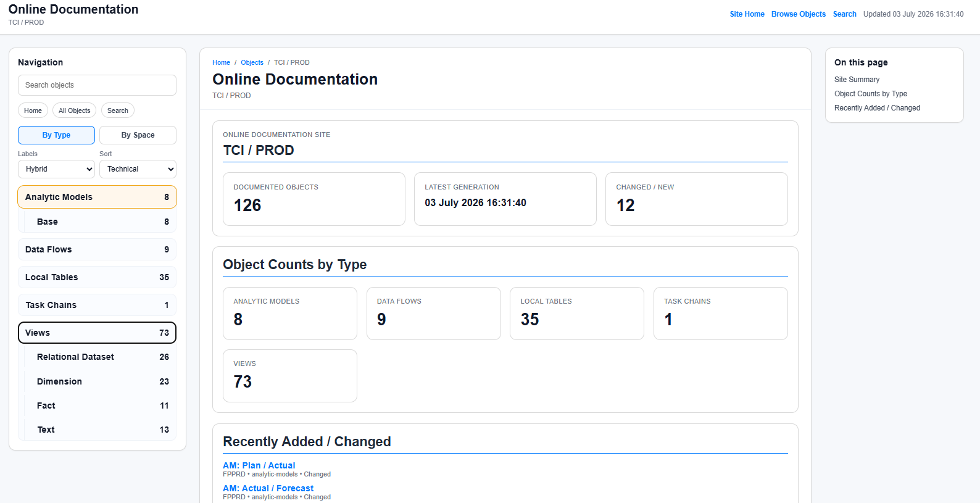Expand the Local Tables group

[x=97, y=277]
